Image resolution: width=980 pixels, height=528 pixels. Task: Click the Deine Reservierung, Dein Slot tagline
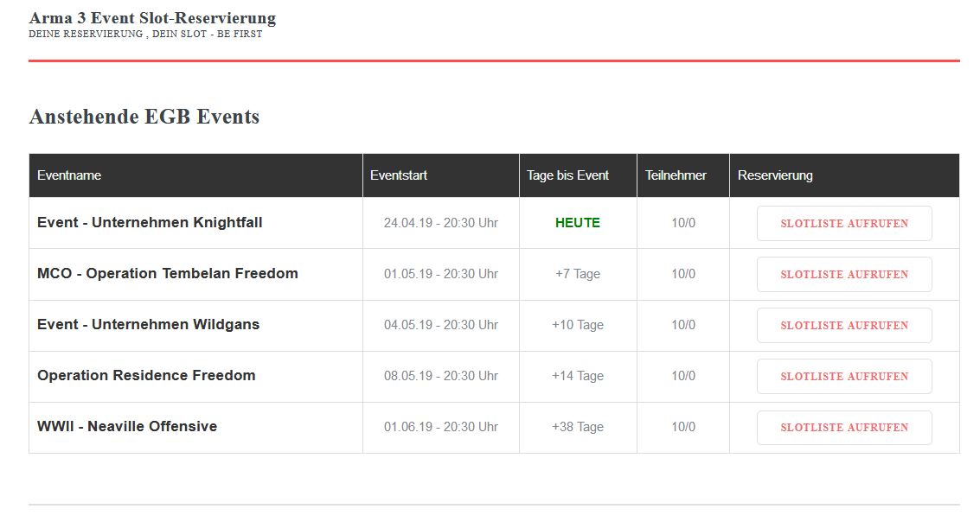[x=145, y=35]
